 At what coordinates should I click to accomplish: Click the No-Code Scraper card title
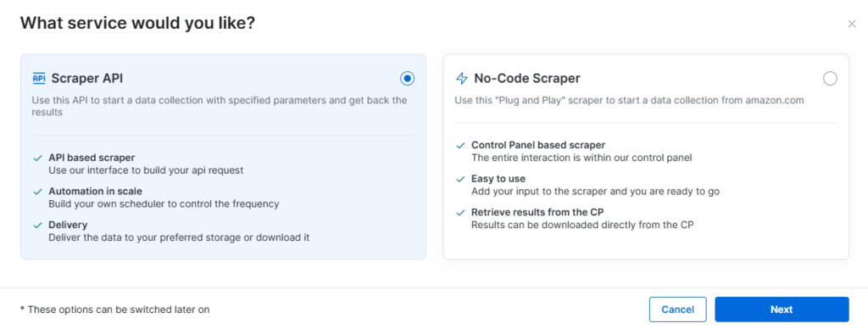click(527, 79)
